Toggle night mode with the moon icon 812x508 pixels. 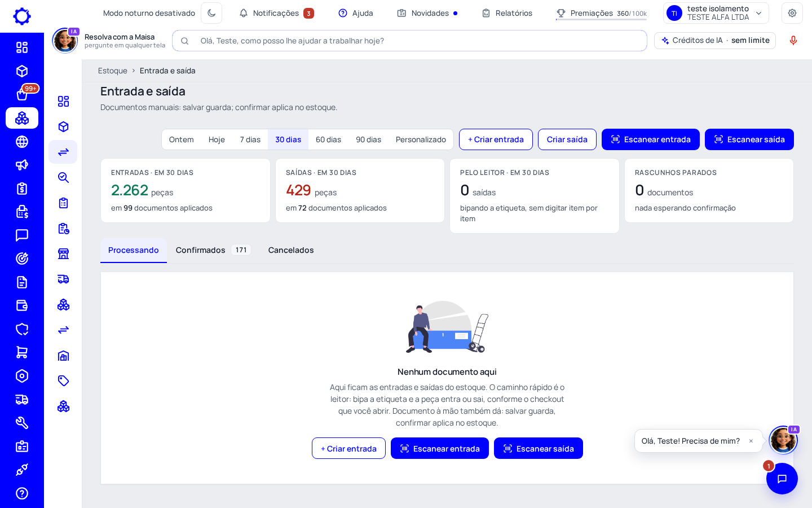[211, 13]
